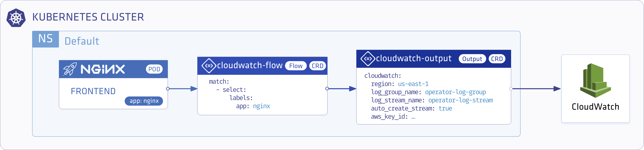Click the CRD badge on cloudwatch-flow
Viewport: 644px width, 150px height.
tap(317, 66)
